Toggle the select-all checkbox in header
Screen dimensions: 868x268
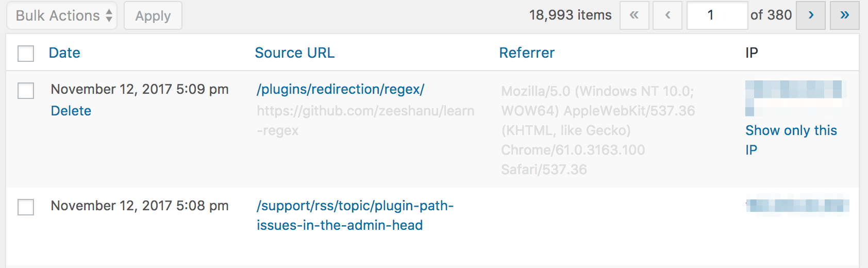[x=26, y=54]
